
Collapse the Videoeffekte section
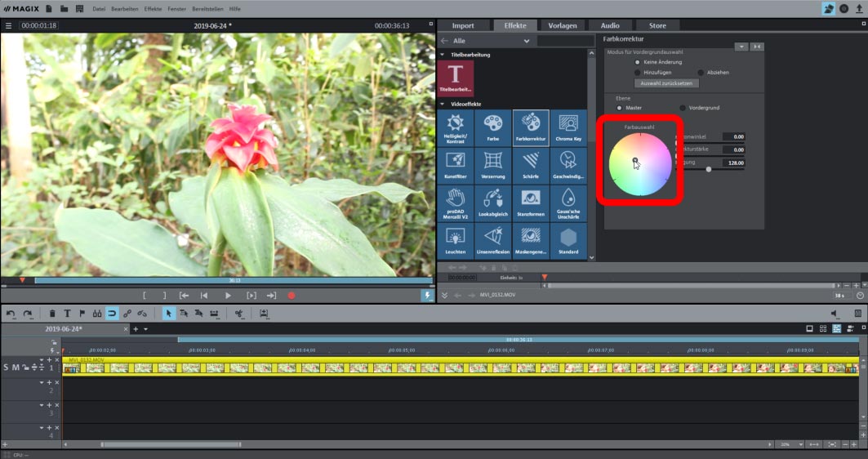[x=443, y=104]
